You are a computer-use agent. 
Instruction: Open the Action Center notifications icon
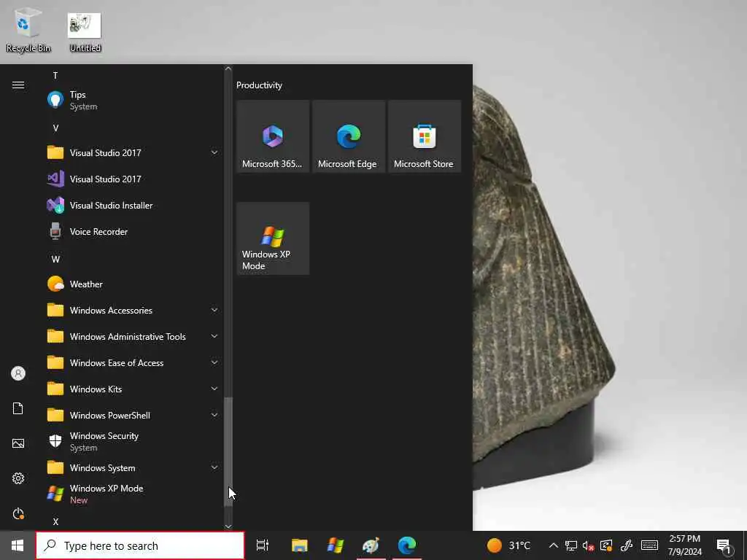(724, 545)
